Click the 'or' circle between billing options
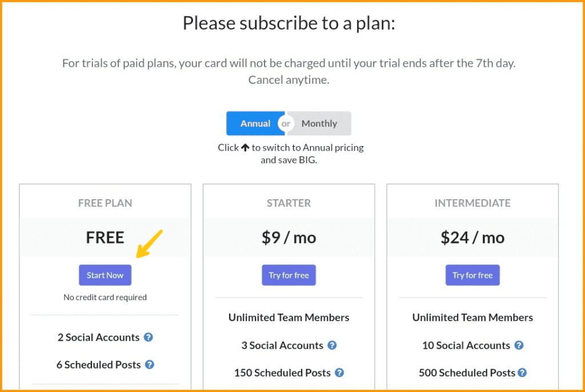This screenshot has width=585, height=392. coord(286,123)
